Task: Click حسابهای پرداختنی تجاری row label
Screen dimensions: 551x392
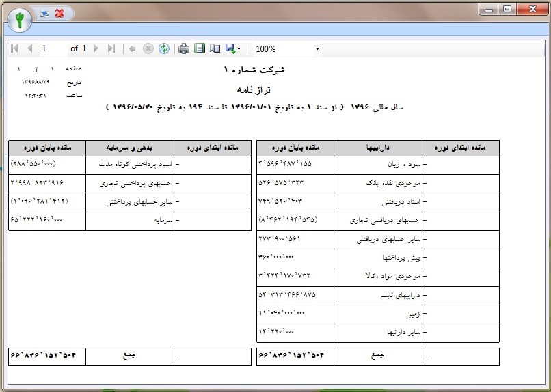Action: coord(135,183)
